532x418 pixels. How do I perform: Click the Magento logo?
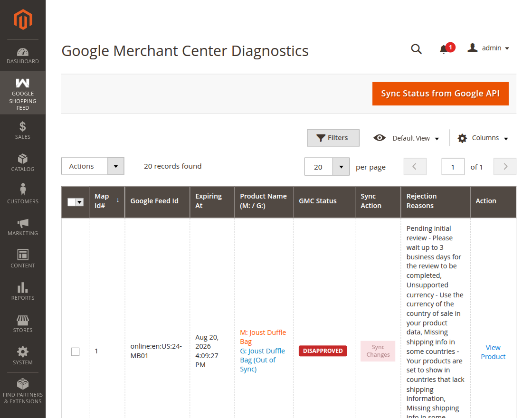pyautogui.click(x=23, y=19)
